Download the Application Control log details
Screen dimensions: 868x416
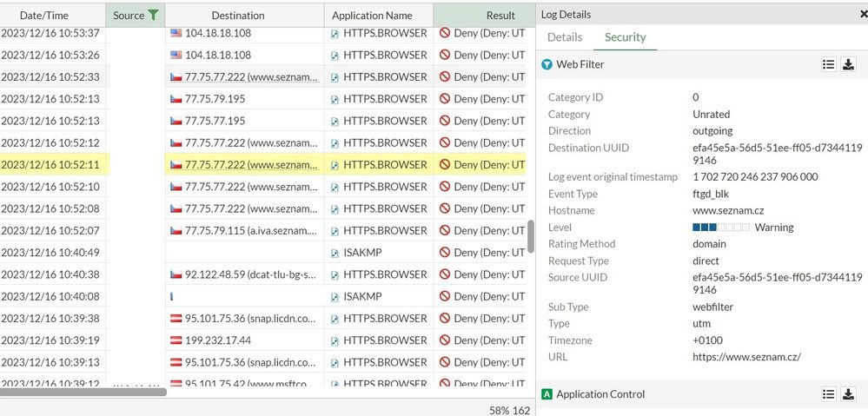coord(848,394)
